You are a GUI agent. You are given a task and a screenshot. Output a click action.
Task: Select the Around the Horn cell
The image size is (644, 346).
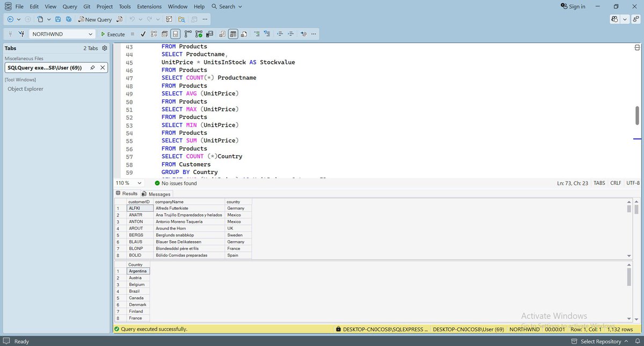(x=189, y=228)
